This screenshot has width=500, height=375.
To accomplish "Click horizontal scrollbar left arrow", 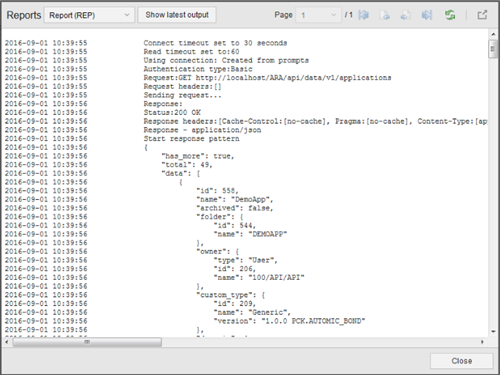I will [7, 342].
